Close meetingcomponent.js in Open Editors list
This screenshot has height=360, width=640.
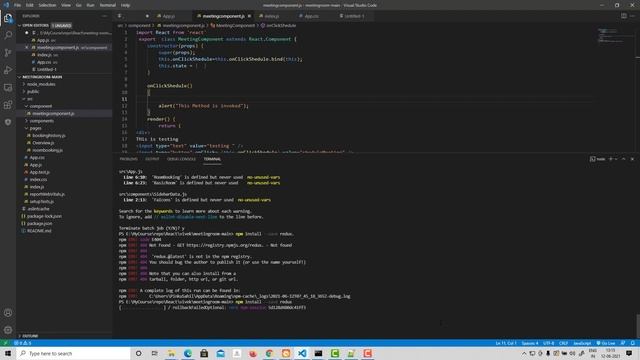(x=27, y=47)
